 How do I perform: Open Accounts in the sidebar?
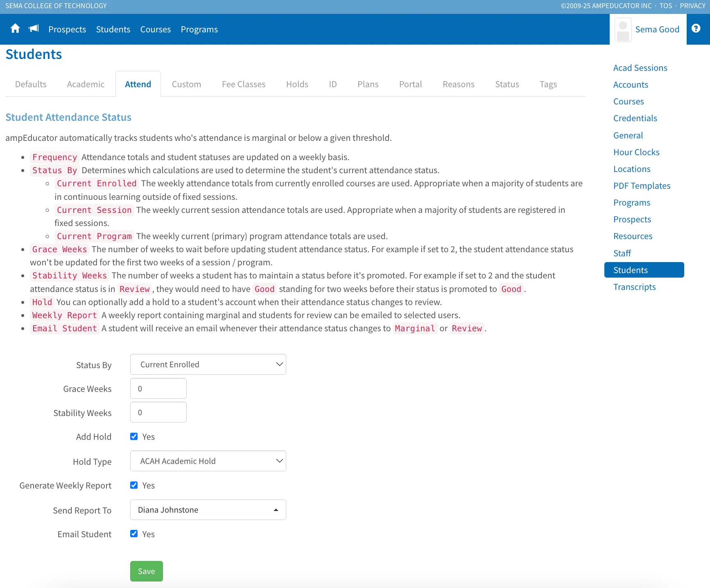[631, 85]
